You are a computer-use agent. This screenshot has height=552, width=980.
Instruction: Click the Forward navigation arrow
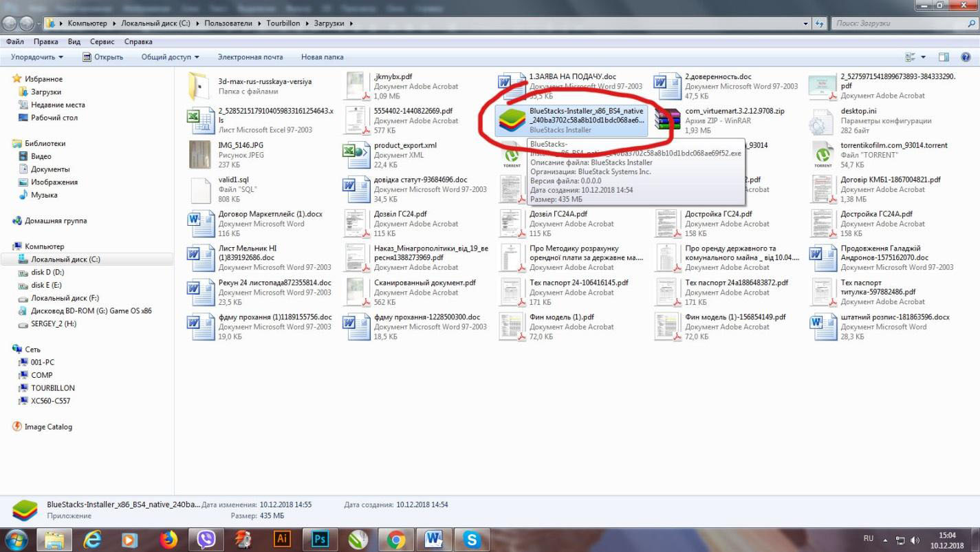coord(27,23)
